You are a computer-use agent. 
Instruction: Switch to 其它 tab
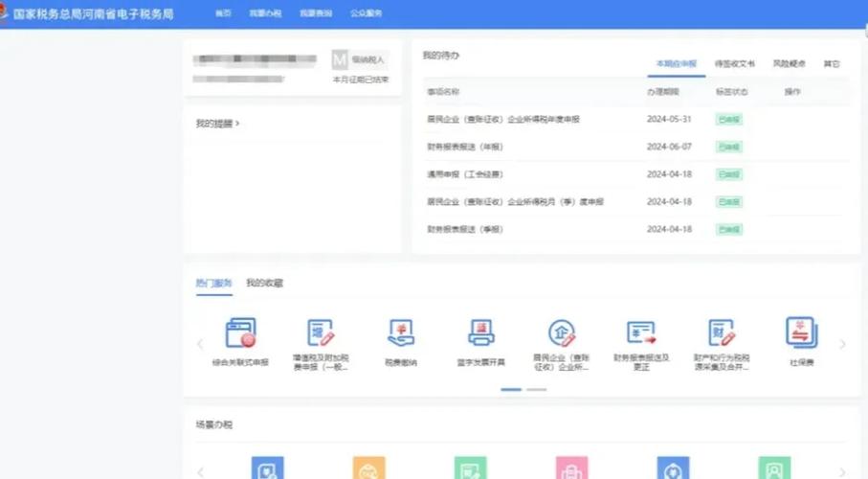pos(832,64)
